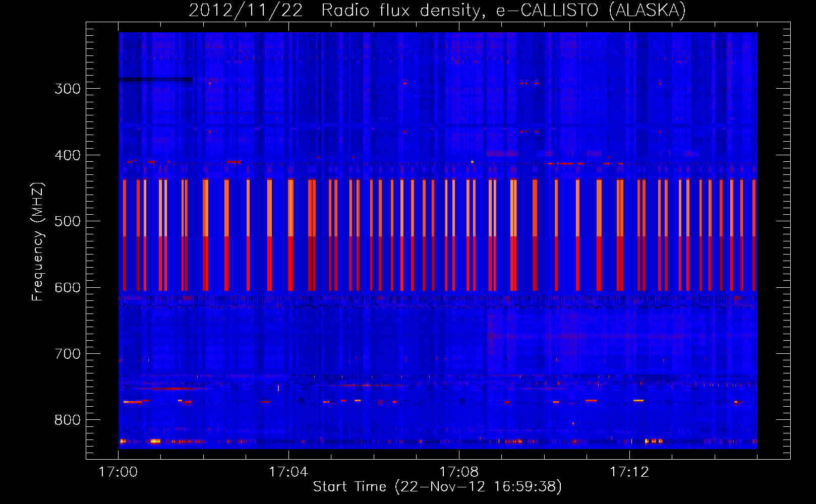The image size is (816, 504).
Task: Select the 700 frequency tick label
Action: 68,354
